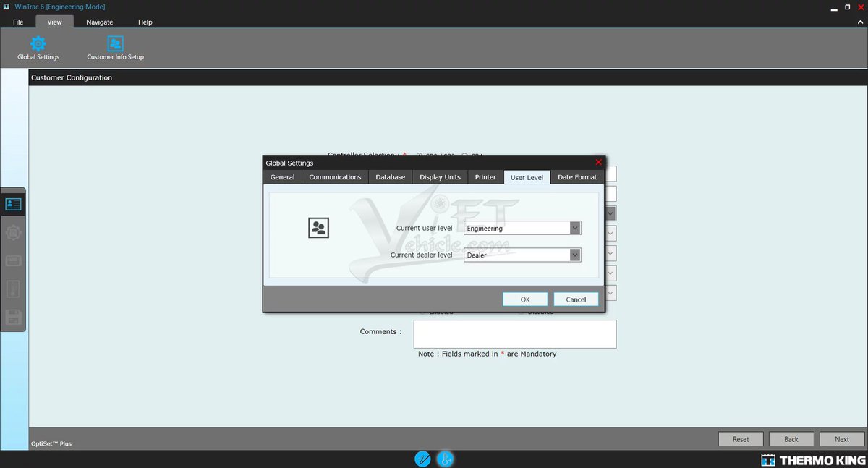
Task: Click the blue thermometer icon at bottom
Action: click(x=445, y=459)
